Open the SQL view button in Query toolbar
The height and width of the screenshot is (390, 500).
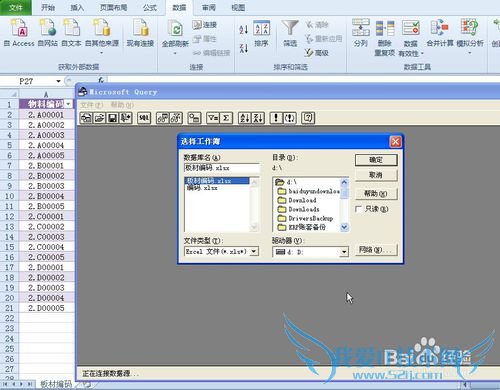pos(144,118)
